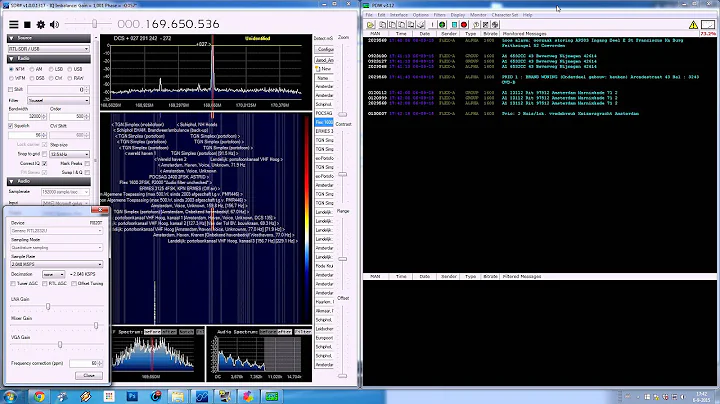Select RAW demodulation mode

70,79
